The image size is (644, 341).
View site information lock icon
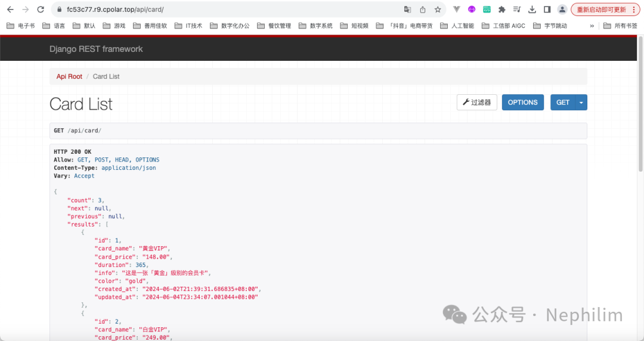[59, 10]
